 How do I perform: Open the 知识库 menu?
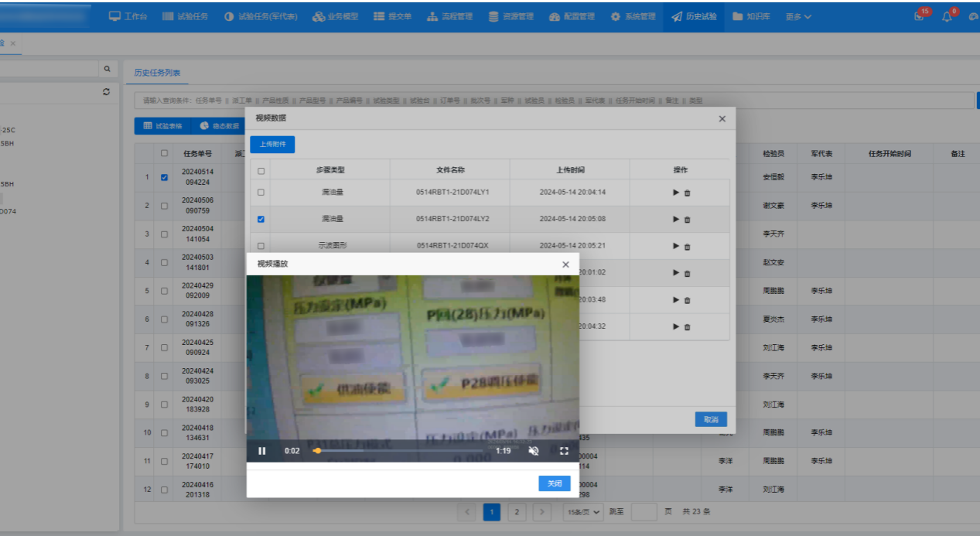point(751,16)
